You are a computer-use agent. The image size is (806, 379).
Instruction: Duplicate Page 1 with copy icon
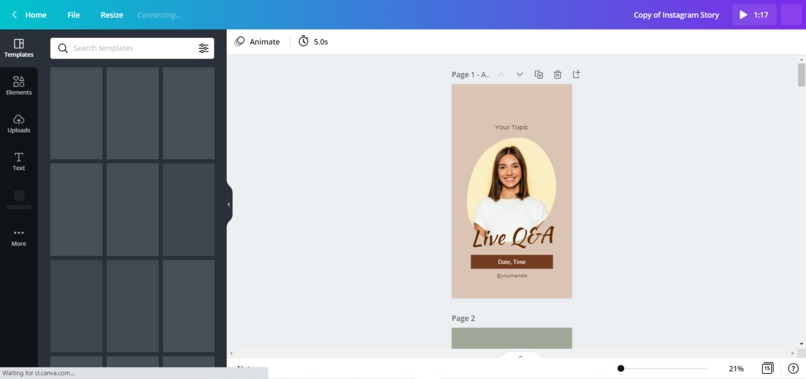[x=539, y=75]
